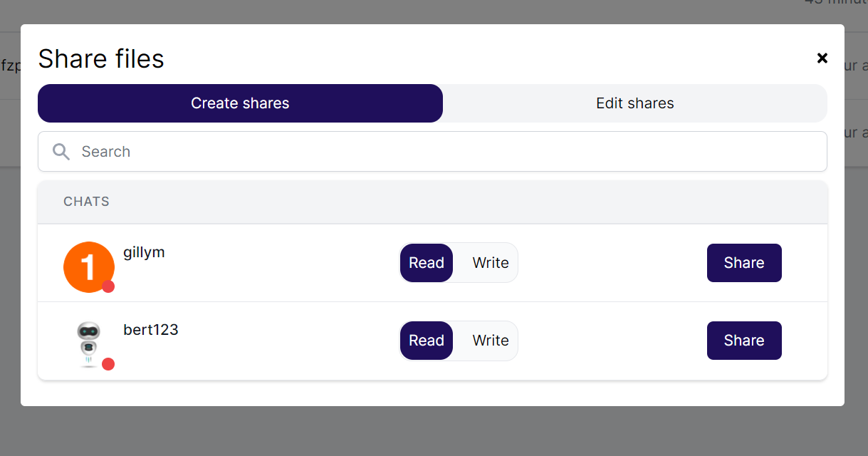Click bert123's username label
868x456 pixels.
click(x=150, y=329)
